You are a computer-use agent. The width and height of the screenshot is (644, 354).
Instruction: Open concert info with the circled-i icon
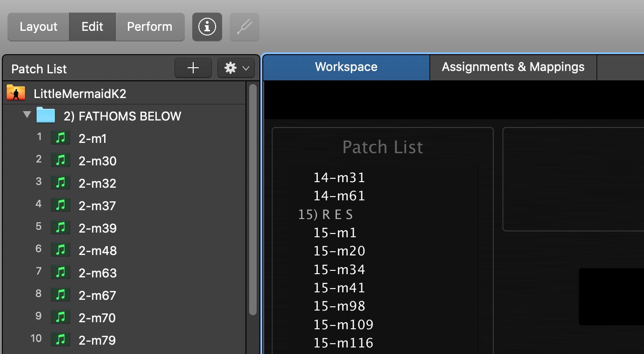[207, 27]
